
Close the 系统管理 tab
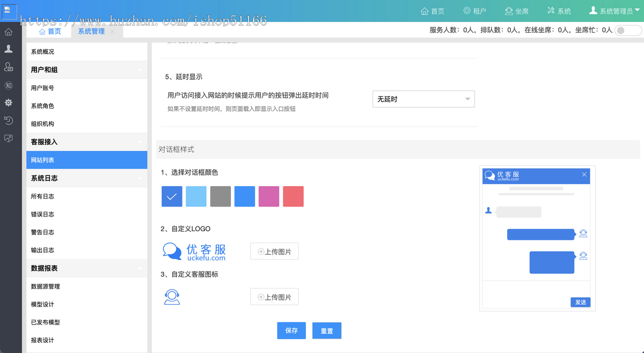pyautogui.click(x=113, y=32)
